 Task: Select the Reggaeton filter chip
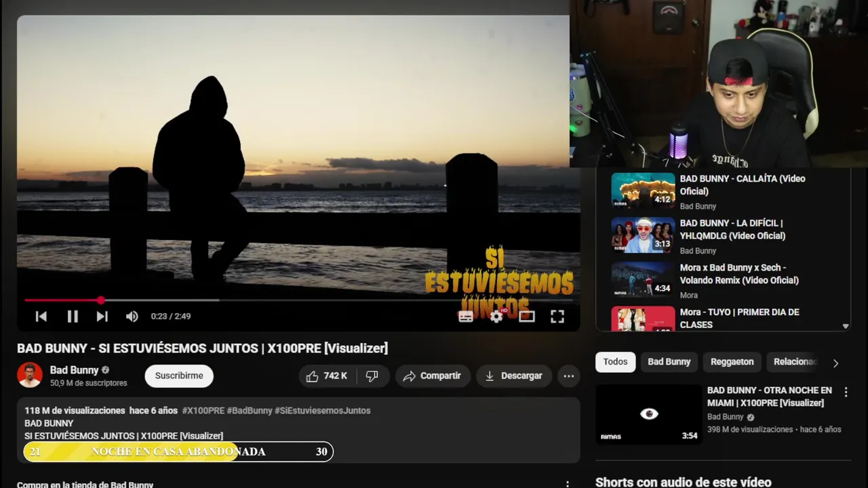click(732, 362)
